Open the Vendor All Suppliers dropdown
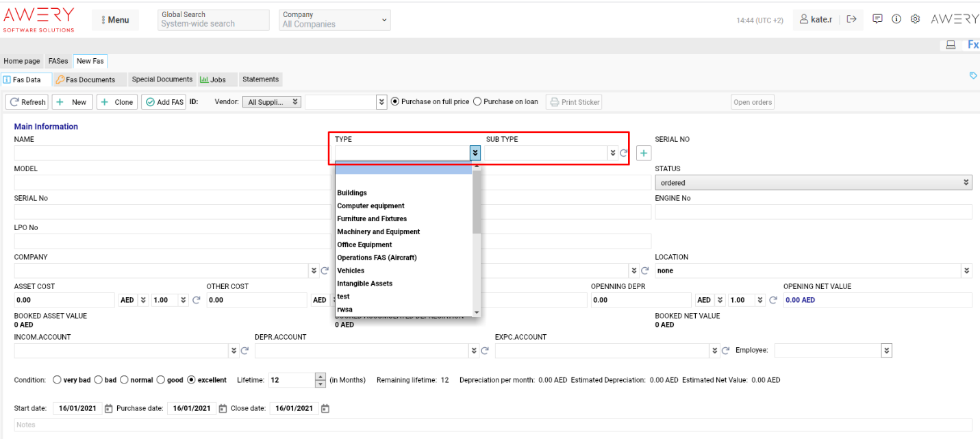The image size is (980, 439). [273, 102]
